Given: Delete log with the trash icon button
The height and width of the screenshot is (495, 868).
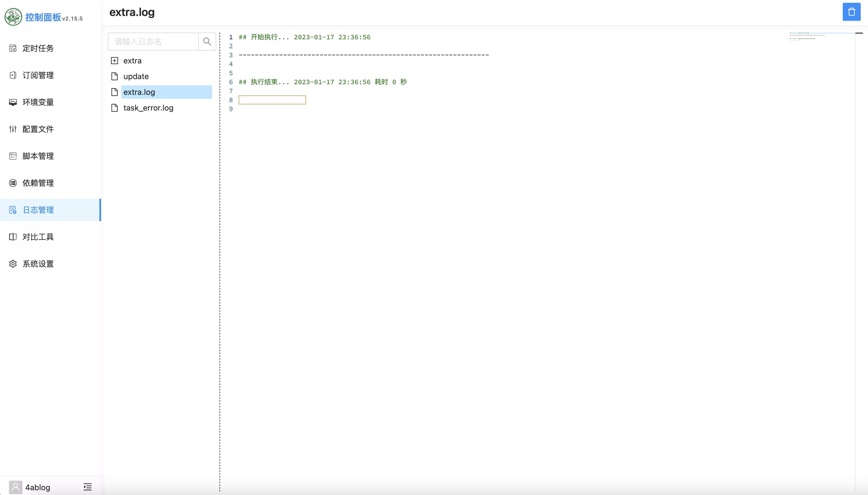Looking at the screenshot, I should click(x=851, y=12).
